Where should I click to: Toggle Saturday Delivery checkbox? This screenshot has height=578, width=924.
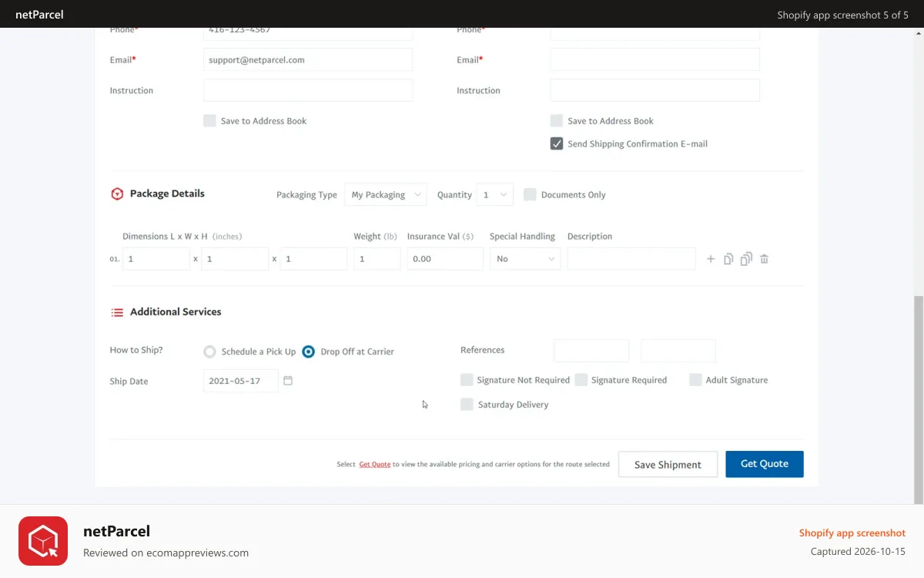tap(467, 404)
